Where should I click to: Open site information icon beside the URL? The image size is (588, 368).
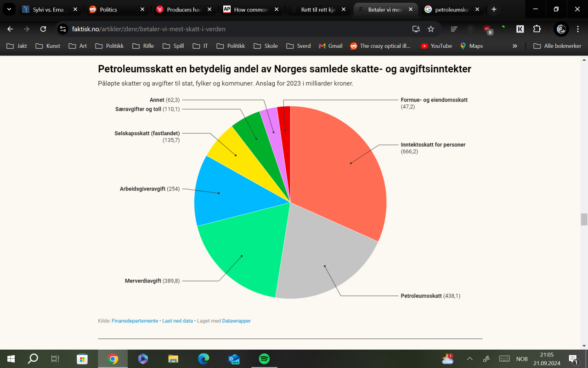tap(62, 29)
